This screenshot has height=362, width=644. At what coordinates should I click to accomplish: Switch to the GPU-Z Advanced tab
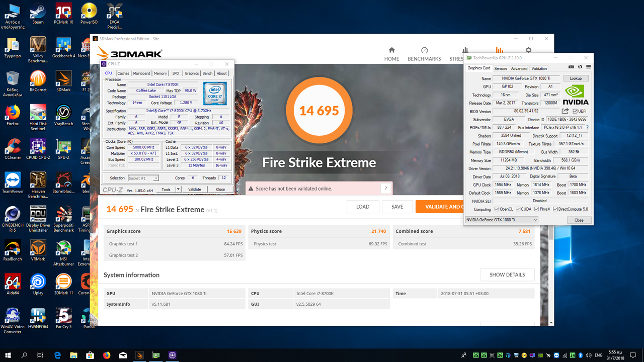[519, 68]
